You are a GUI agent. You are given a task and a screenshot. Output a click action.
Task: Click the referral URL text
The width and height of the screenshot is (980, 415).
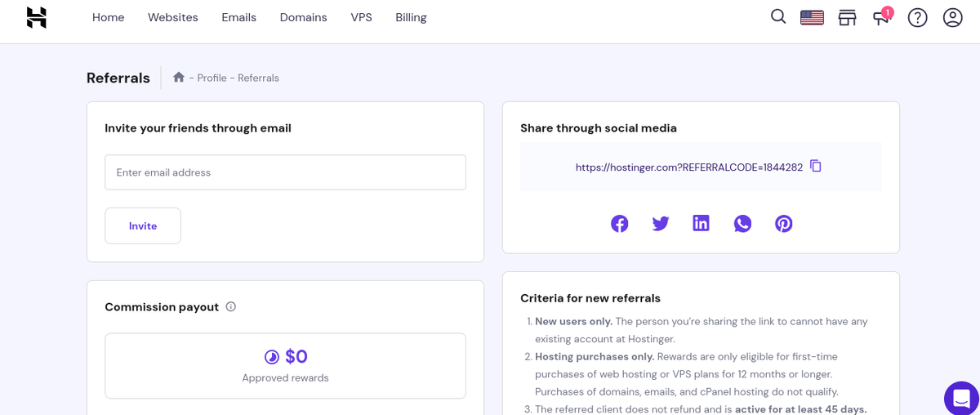click(689, 167)
